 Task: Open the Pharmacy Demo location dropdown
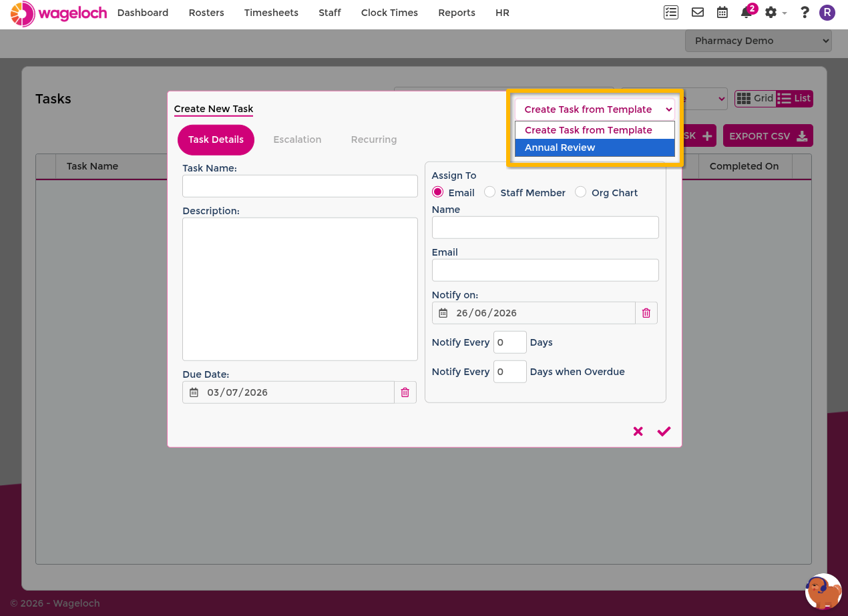click(759, 41)
